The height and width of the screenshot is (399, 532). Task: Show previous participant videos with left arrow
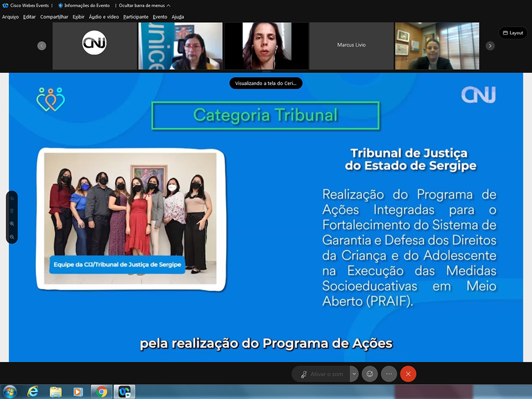click(42, 46)
